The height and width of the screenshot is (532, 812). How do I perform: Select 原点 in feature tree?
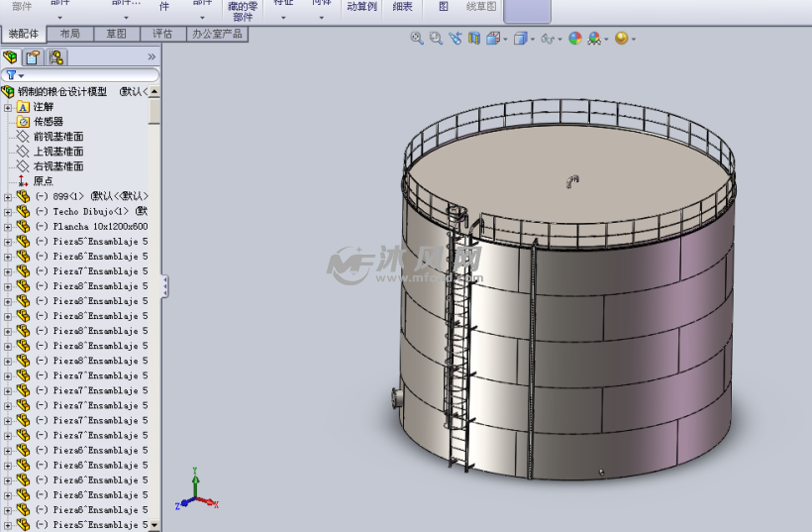click(44, 181)
